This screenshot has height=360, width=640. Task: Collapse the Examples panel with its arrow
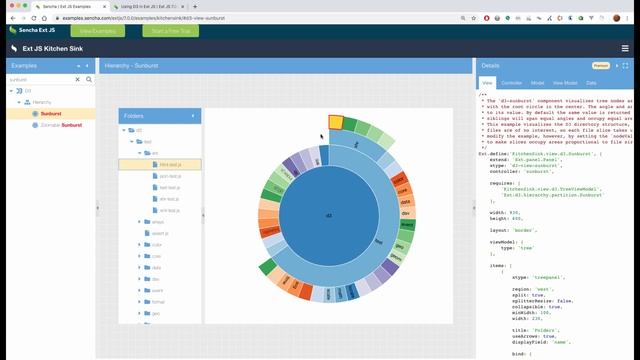[x=87, y=66]
